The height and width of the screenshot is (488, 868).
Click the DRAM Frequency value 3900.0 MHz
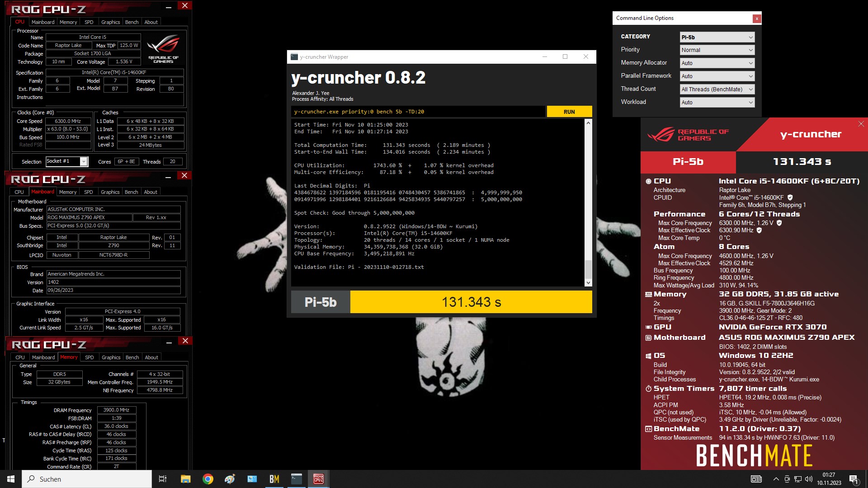click(116, 410)
